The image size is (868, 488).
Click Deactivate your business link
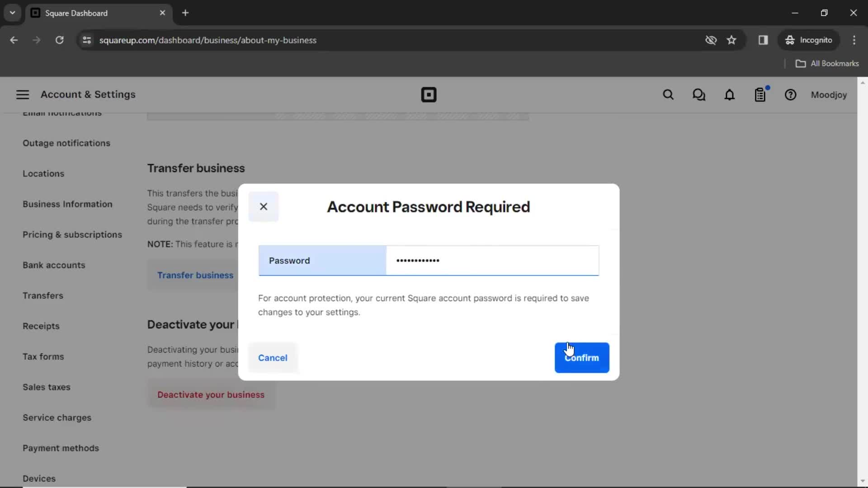click(x=210, y=394)
